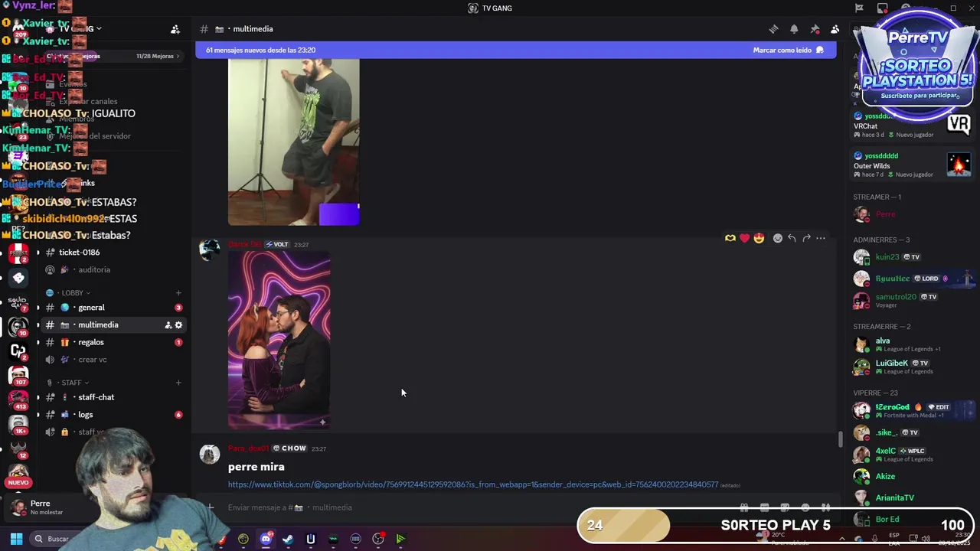Edit the multimedia channel settings
980x551 pixels.
click(x=178, y=325)
